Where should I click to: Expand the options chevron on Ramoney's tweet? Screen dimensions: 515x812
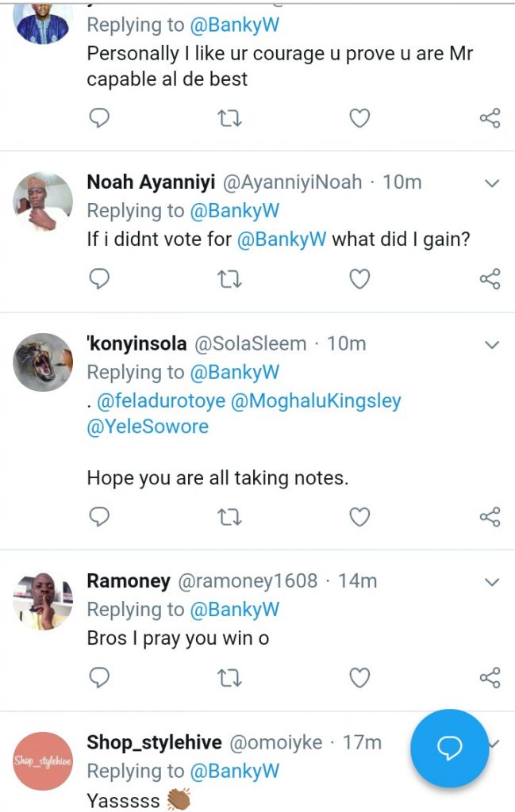point(492,582)
